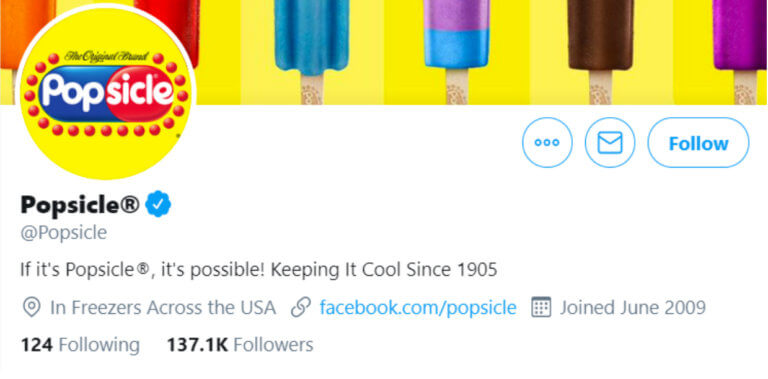Click the @Popsicle handle
768x379 pixels.
[64, 233]
